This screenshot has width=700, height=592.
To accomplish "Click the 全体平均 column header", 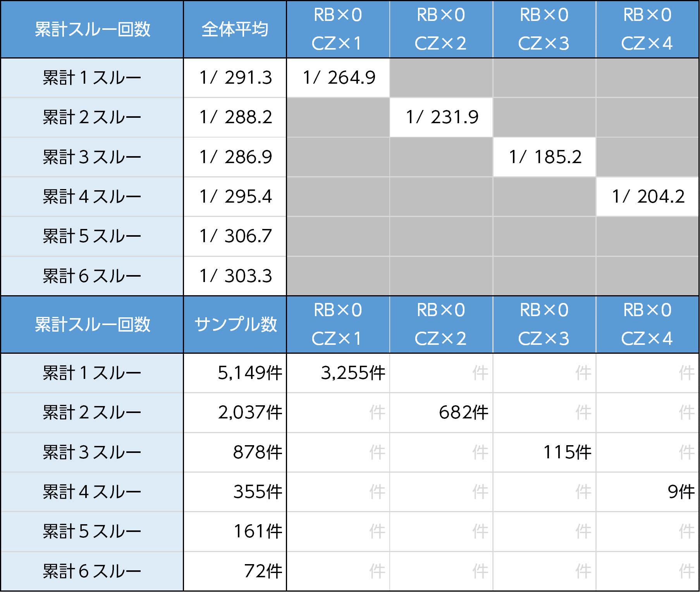I will (235, 29).
